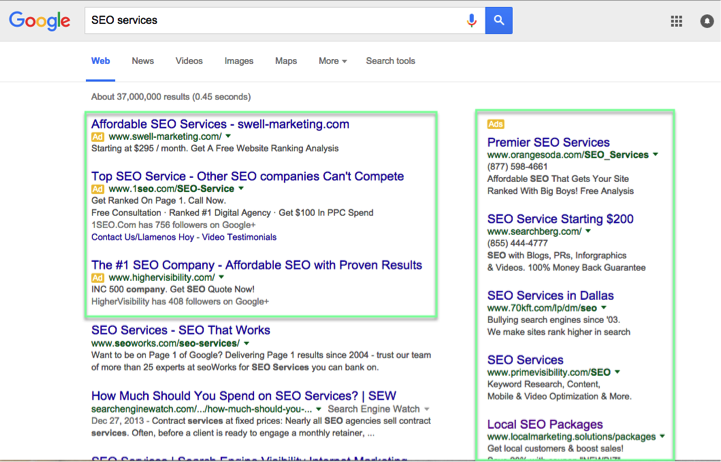
Task: Switch to the Images tab
Action: [239, 61]
